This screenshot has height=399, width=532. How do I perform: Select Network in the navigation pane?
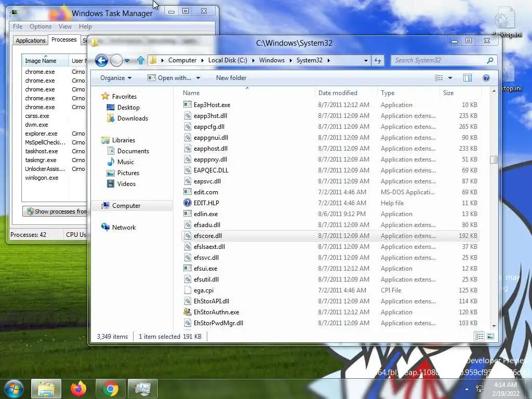point(124,228)
